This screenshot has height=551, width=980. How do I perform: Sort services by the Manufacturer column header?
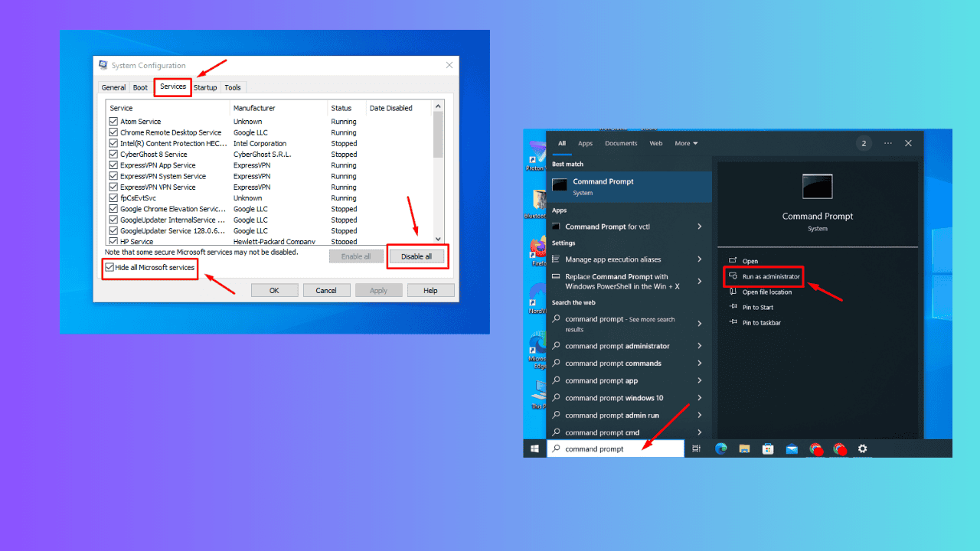click(279, 108)
